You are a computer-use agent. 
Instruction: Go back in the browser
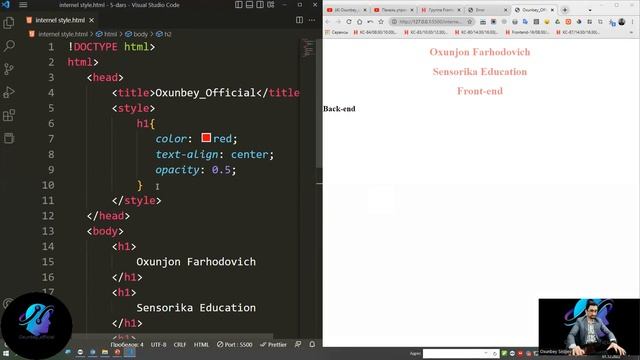pos(328,22)
